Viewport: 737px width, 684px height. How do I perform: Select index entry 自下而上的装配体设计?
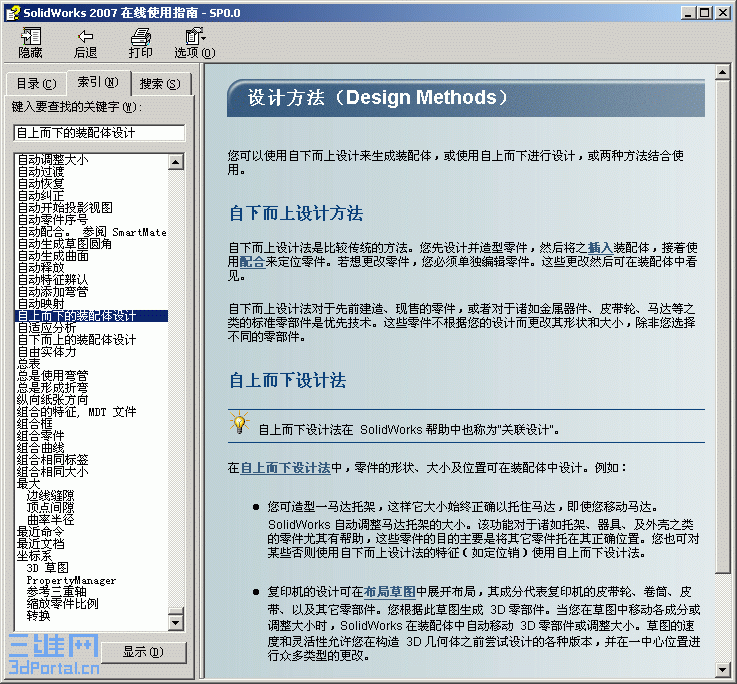point(77,340)
